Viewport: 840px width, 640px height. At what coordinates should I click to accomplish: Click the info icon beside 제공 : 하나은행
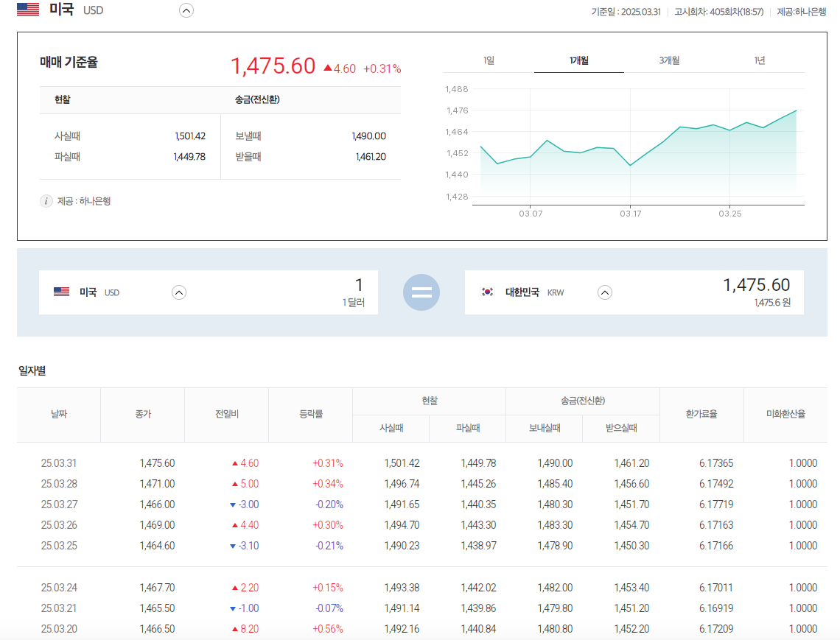pos(46,200)
